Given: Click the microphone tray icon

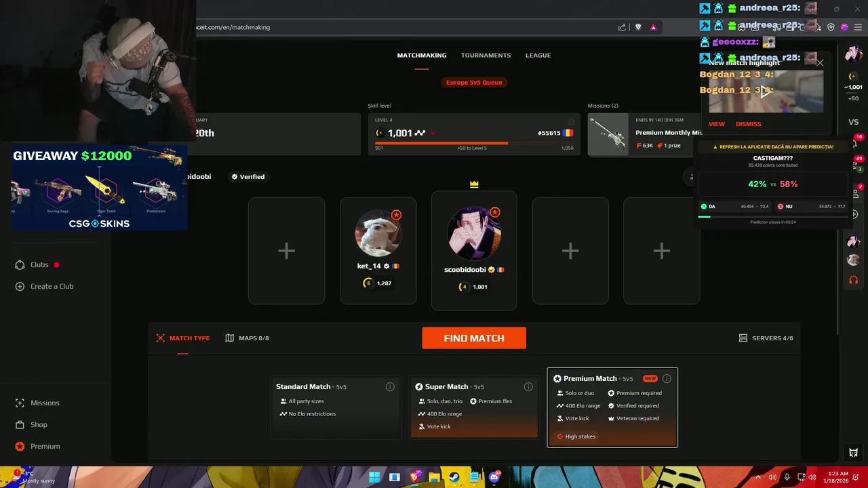Looking at the screenshot, I should pyautogui.click(x=787, y=477).
